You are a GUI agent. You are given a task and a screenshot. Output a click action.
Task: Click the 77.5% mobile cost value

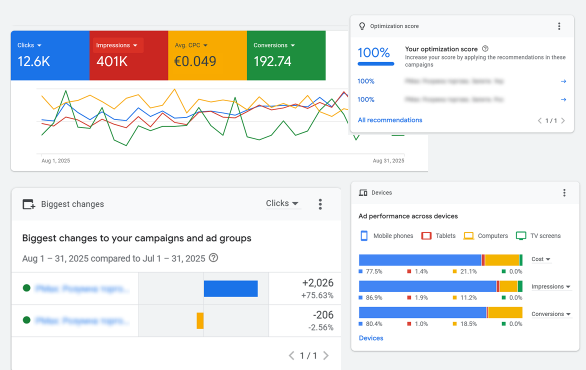(374, 272)
